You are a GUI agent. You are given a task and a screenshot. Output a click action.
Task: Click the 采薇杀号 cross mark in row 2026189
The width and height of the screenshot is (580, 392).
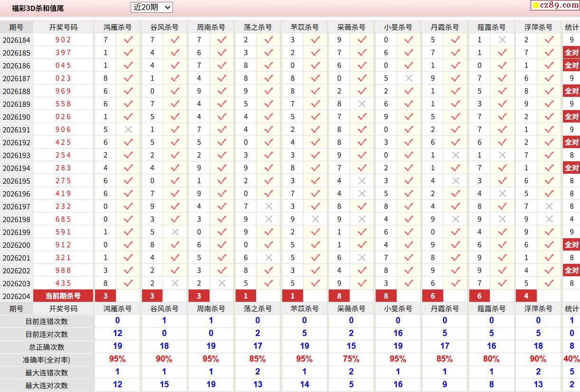pos(362,104)
